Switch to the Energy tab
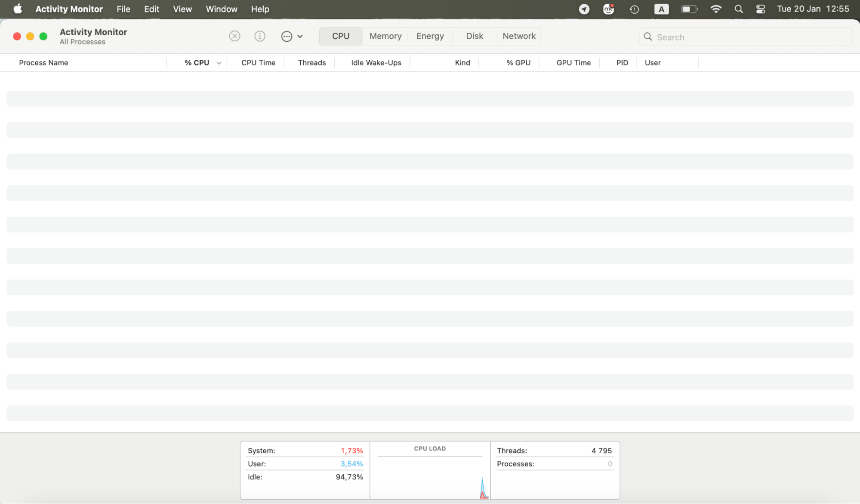The image size is (860, 504). pos(430,36)
